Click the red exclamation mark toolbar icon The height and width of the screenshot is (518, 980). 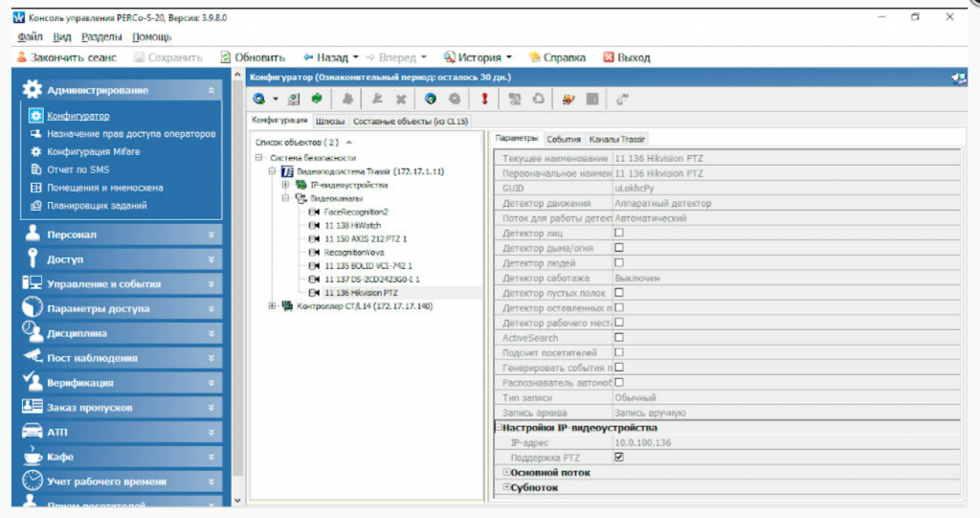[484, 99]
